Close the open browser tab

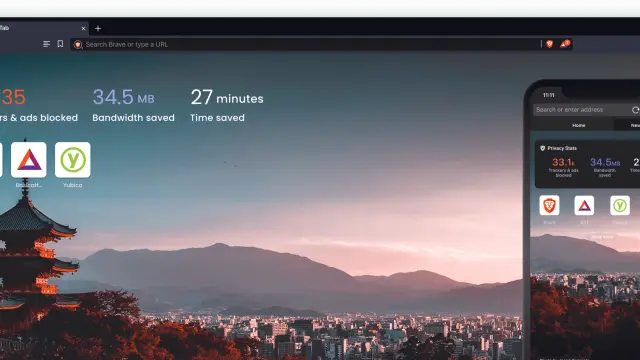pyautogui.click(x=83, y=29)
